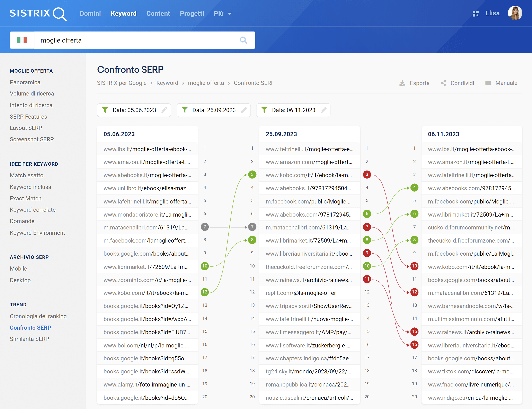The image size is (532, 409).
Task: Open Similarità SERP
Action: coord(29,339)
